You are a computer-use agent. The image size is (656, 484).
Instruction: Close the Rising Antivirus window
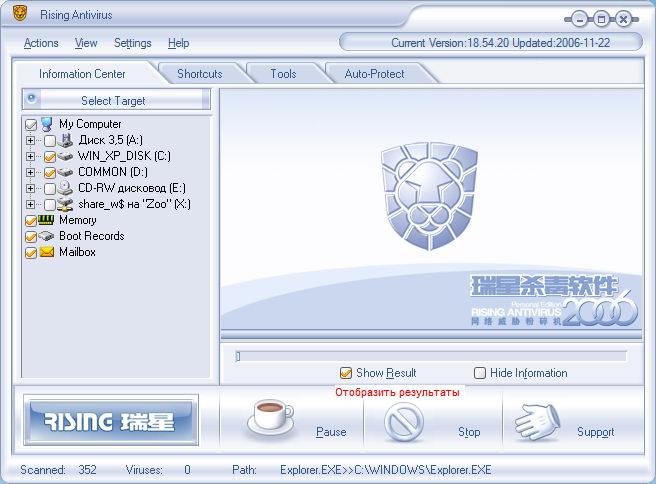tap(623, 19)
